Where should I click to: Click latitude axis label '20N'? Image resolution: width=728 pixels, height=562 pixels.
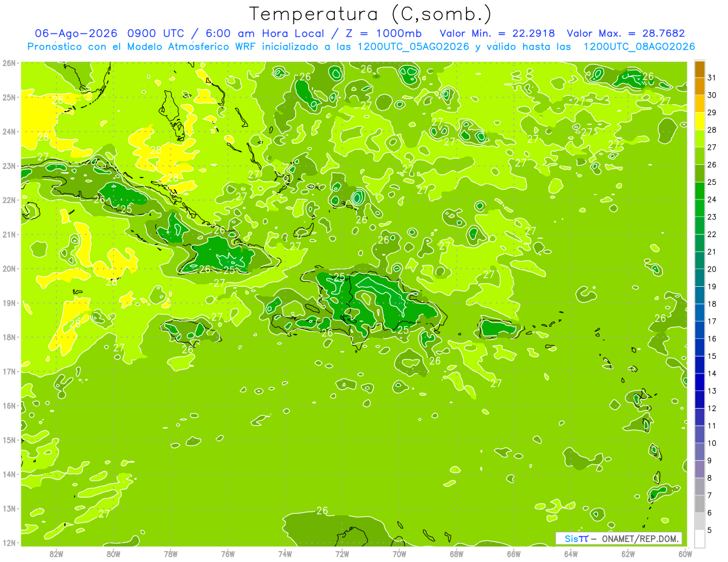[x=10, y=269]
